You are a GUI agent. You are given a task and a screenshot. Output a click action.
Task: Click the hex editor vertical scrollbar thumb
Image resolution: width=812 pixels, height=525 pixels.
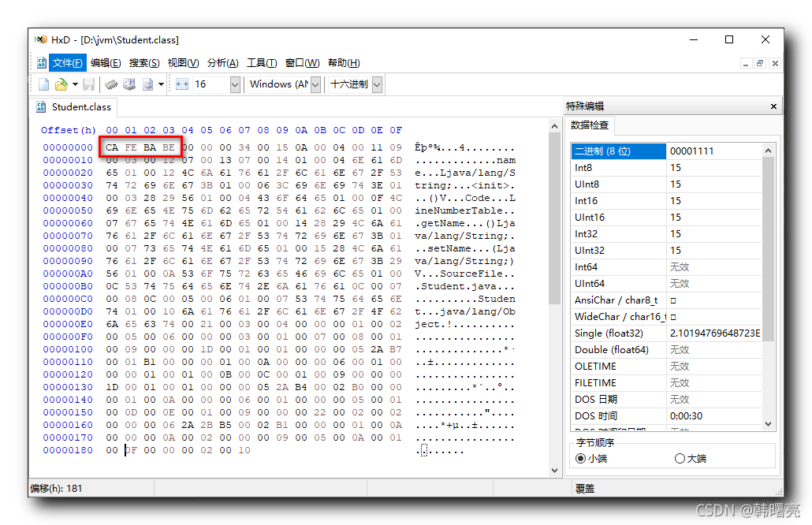point(555,218)
